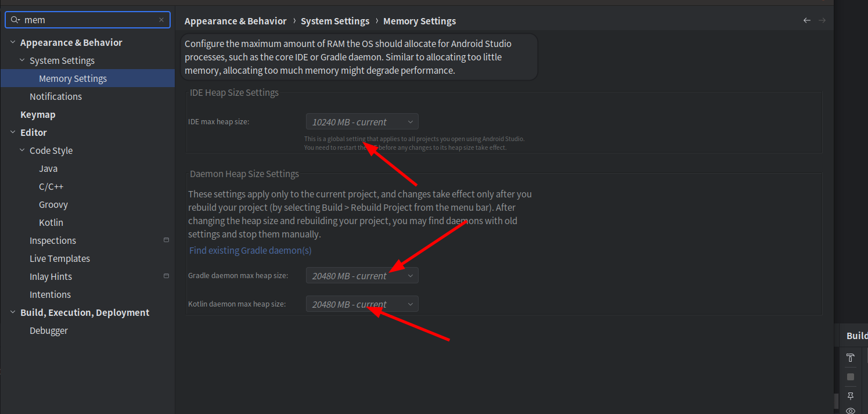The height and width of the screenshot is (414, 868).
Task: Collapse the System Settings chevron
Action: pos(22,60)
